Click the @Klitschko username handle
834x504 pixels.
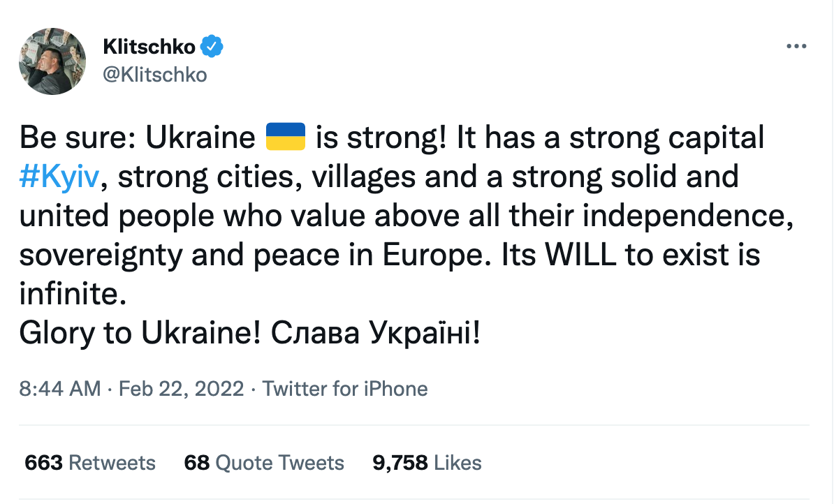[155, 74]
